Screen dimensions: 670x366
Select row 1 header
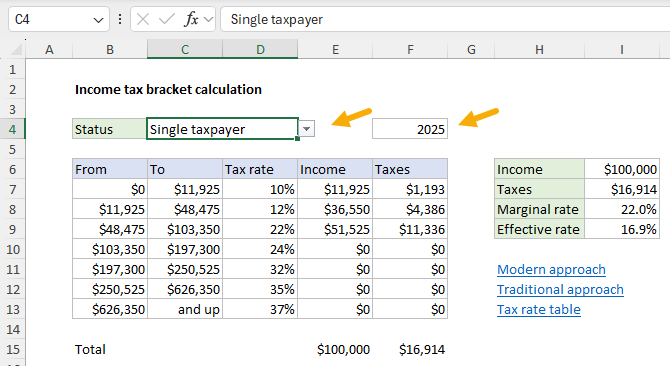[13, 69]
